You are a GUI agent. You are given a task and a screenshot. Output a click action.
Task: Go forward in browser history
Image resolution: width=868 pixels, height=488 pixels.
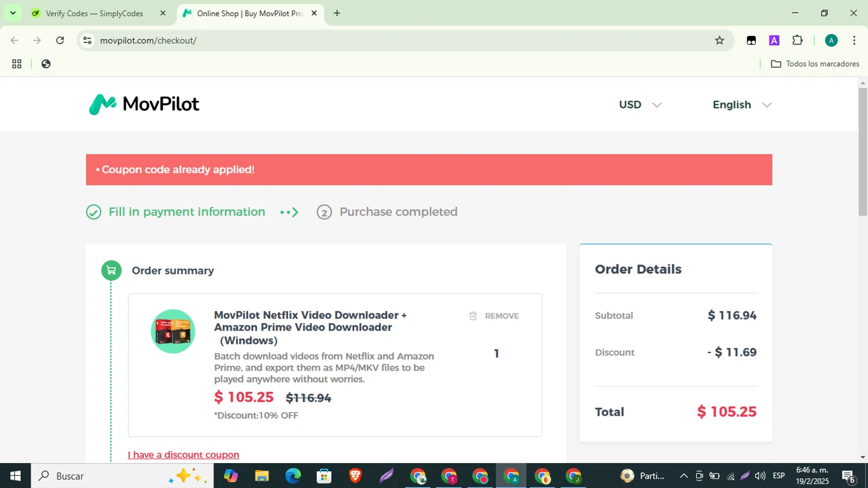point(37,41)
